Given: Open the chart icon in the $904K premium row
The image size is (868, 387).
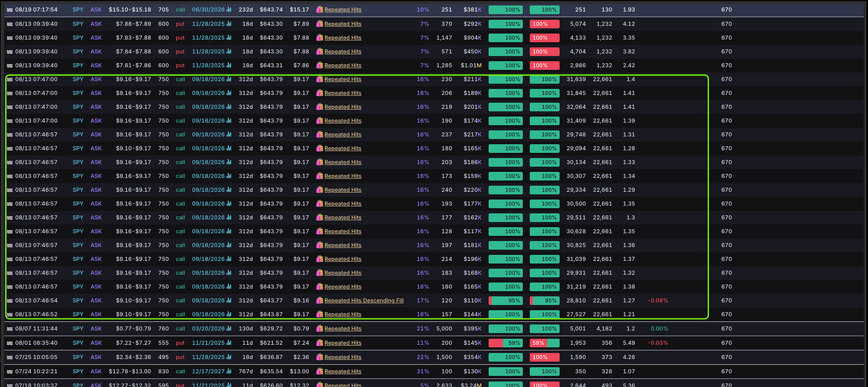Looking at the screenshot, I should (229, 38).
